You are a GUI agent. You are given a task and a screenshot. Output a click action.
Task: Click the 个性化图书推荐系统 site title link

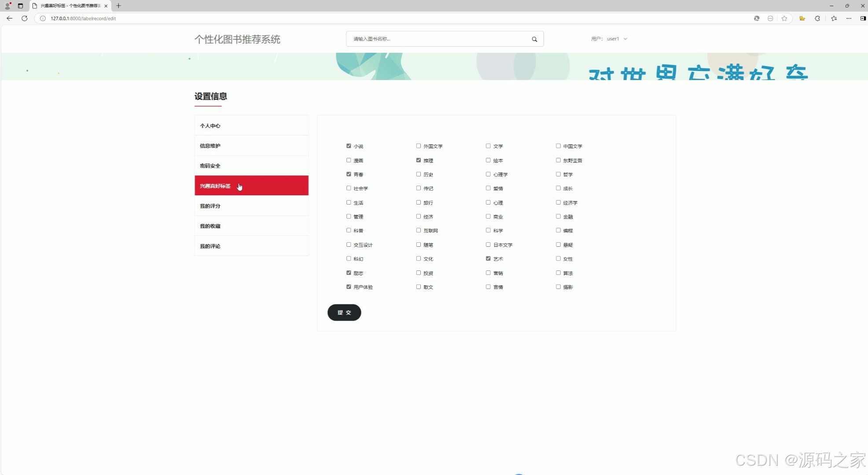[237, 40]
